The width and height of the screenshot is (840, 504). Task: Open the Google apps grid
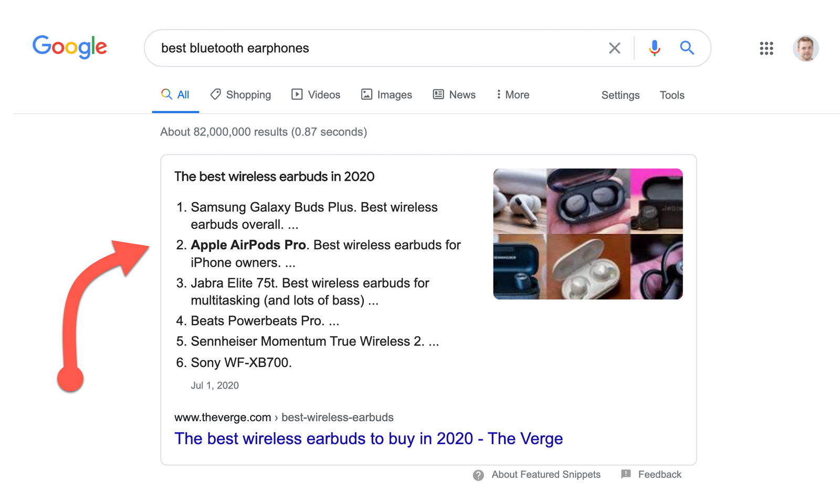766,48
